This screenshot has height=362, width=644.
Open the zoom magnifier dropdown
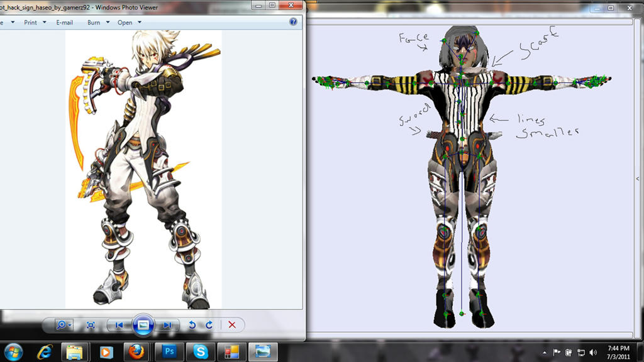(64, 325)
